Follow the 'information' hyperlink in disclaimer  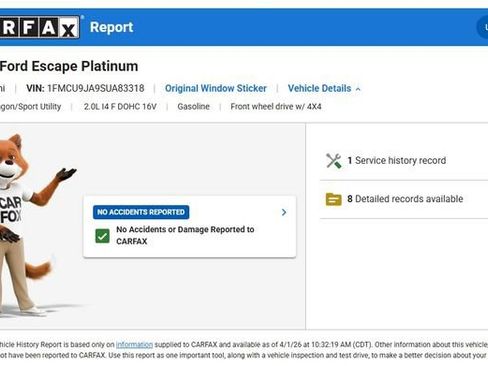134,344
